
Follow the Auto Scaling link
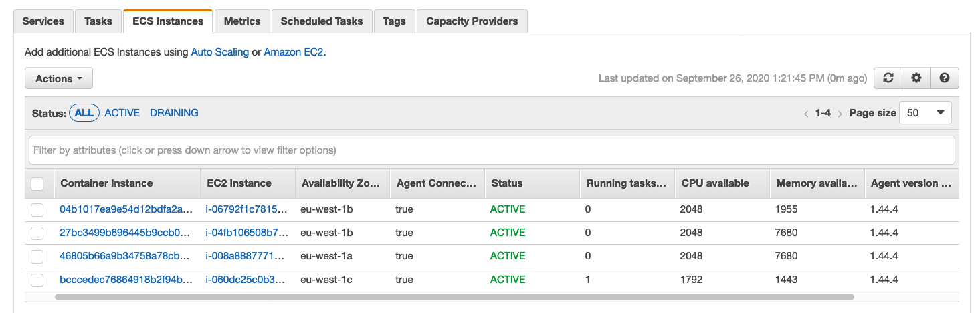(x=220, y=51)
